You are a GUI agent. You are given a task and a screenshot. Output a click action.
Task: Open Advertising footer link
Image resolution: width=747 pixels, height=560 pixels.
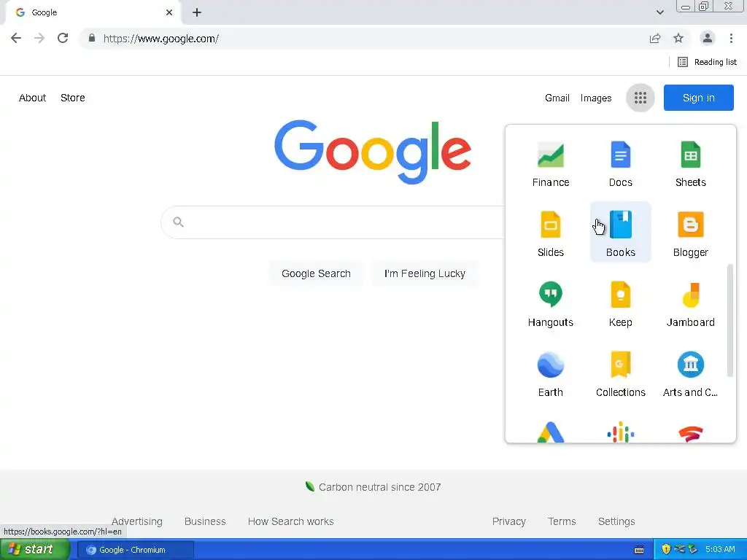pyautogui.click(x=136, y=521)
